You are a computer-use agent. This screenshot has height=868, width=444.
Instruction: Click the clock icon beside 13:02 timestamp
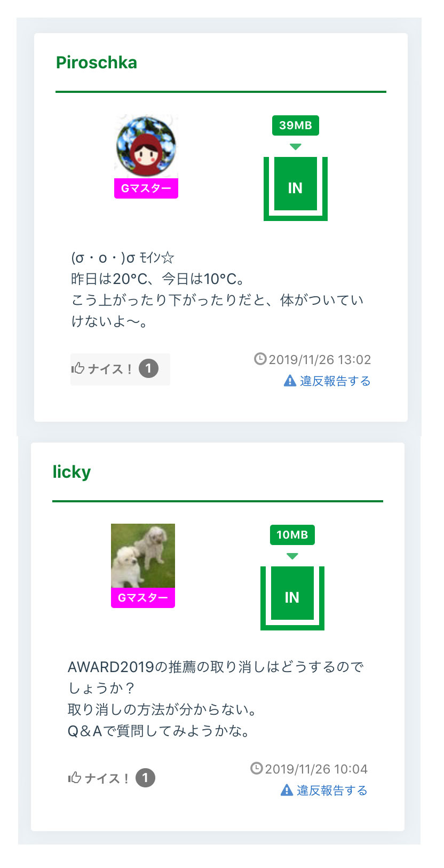[x=260, y=359]
